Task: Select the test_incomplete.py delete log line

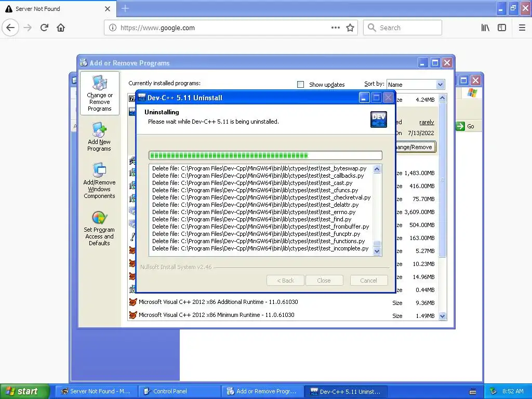Action: pyautogui.click(x=260, y=248)
